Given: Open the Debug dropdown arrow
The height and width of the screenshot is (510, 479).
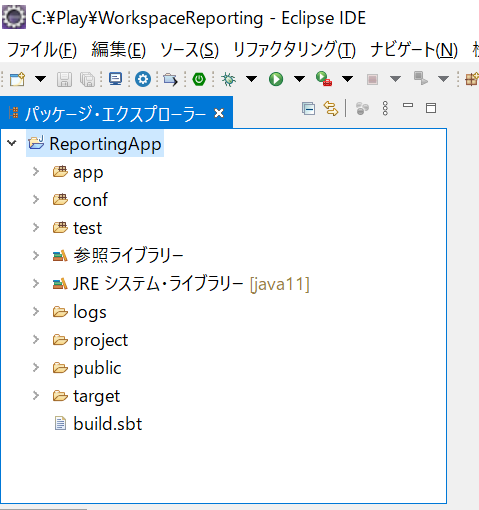Looking at the screenshot, I should point(252,79).
